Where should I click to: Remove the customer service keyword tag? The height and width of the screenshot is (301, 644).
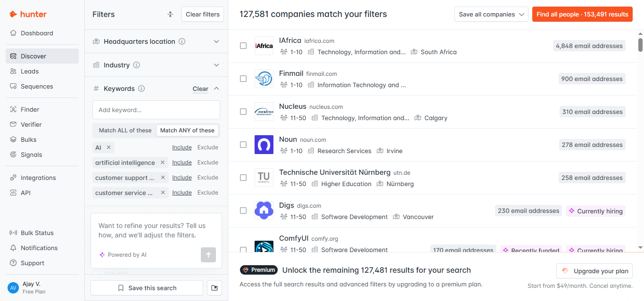pyautogui.click(x=163, y=193)
